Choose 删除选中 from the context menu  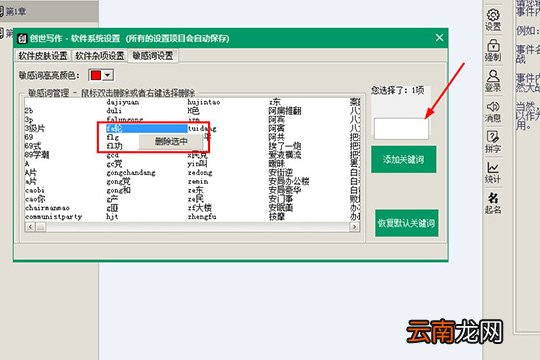171,141
